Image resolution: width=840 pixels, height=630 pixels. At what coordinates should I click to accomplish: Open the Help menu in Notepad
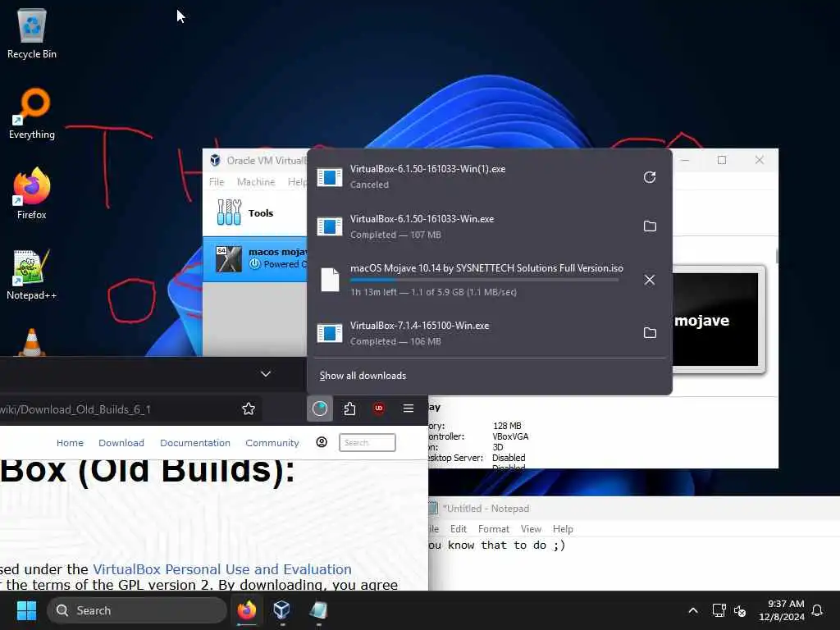pos(563,529)
